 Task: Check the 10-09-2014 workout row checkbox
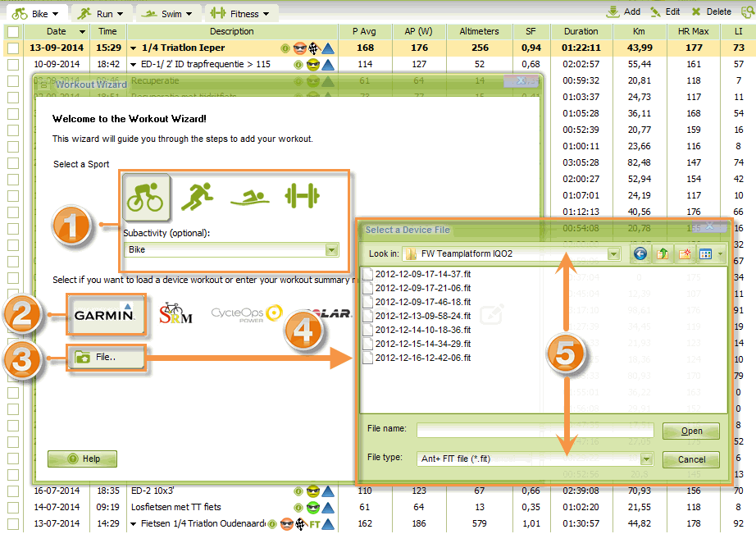pyautogui.click(x=12, y=64)
